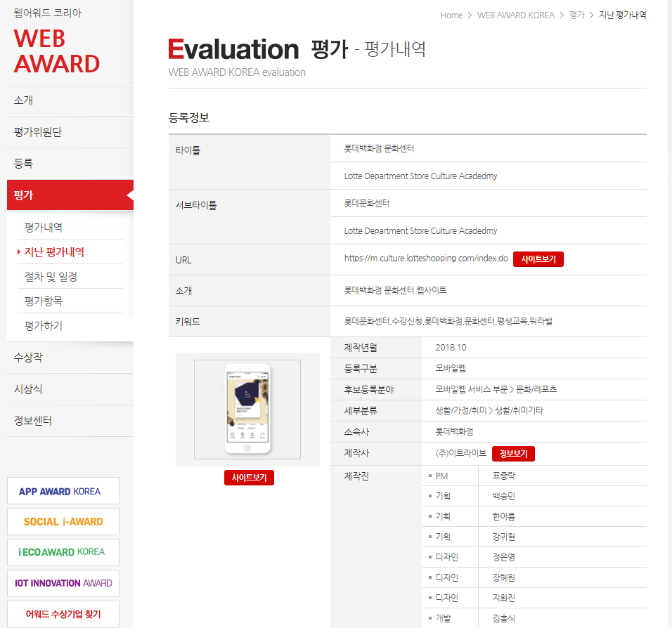Click the SOCIAL i-AWARD banner

[63, 522]
